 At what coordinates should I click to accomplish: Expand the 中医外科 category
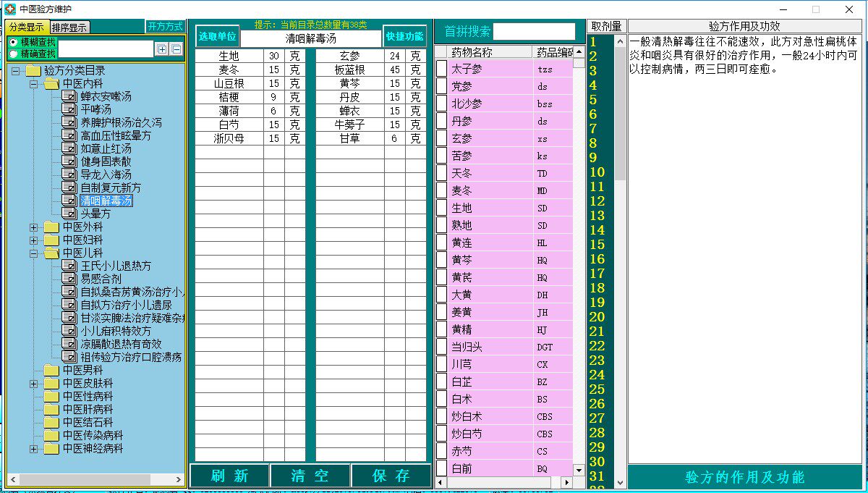(33, 227)
